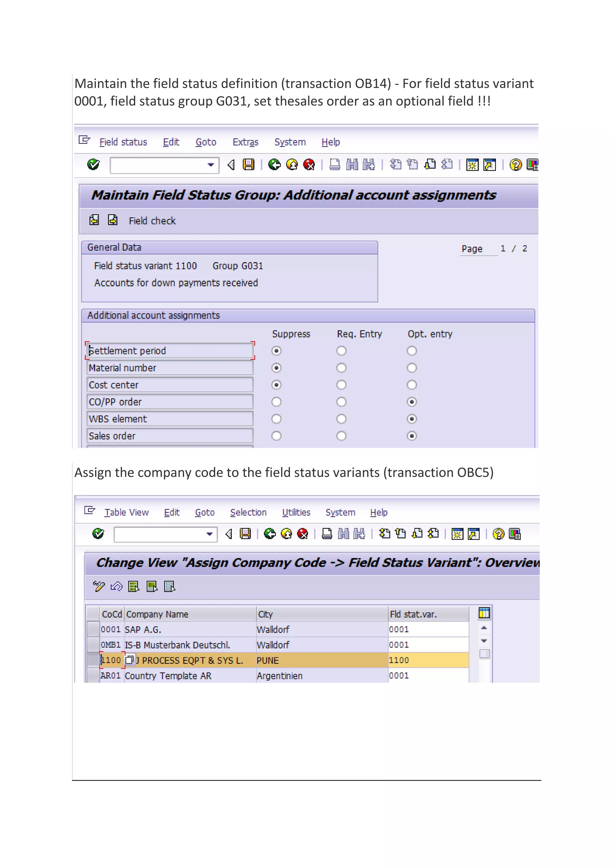Select Suppress for CO/PP order
The height and width of the screenshot is (868, 614).
coord(276,402)
